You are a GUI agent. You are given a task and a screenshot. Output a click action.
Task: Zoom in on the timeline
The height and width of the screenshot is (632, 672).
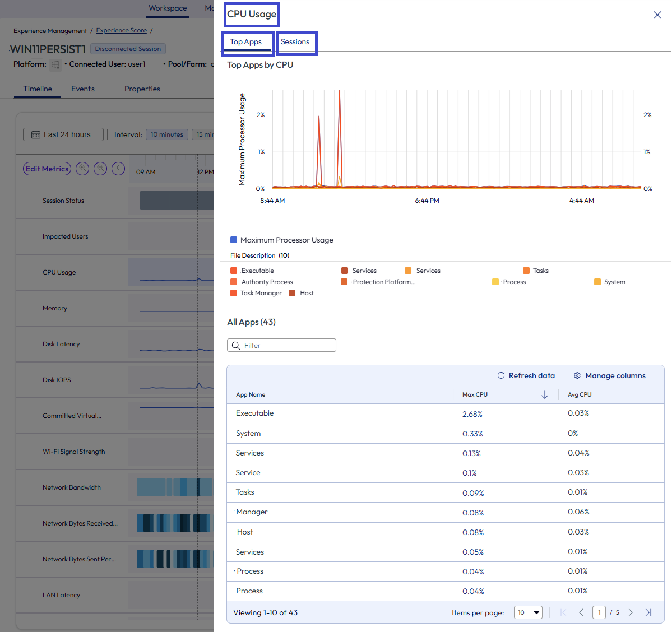[82, 169]
